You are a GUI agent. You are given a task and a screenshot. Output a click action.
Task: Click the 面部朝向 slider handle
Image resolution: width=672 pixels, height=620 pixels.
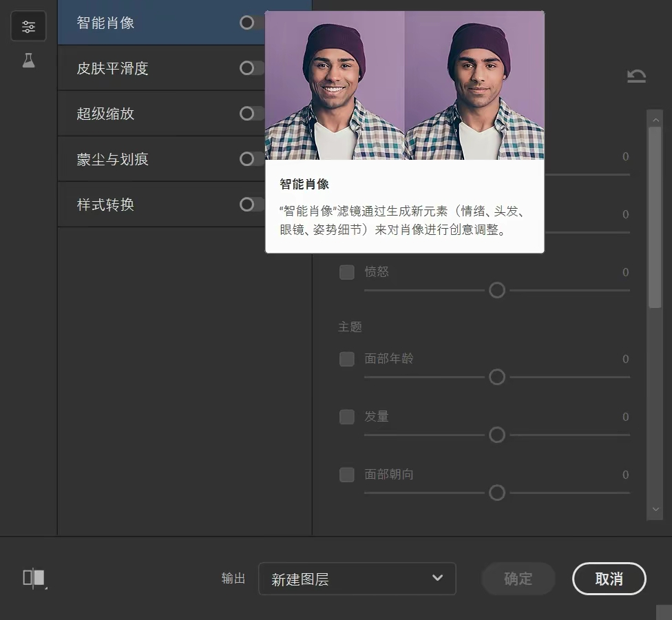(x=497, y=493)
